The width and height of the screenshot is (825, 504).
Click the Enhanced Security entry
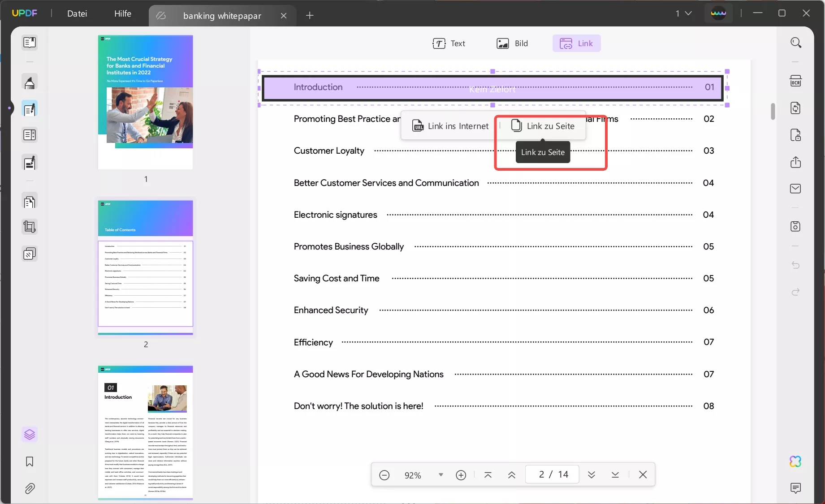[331, 310]
